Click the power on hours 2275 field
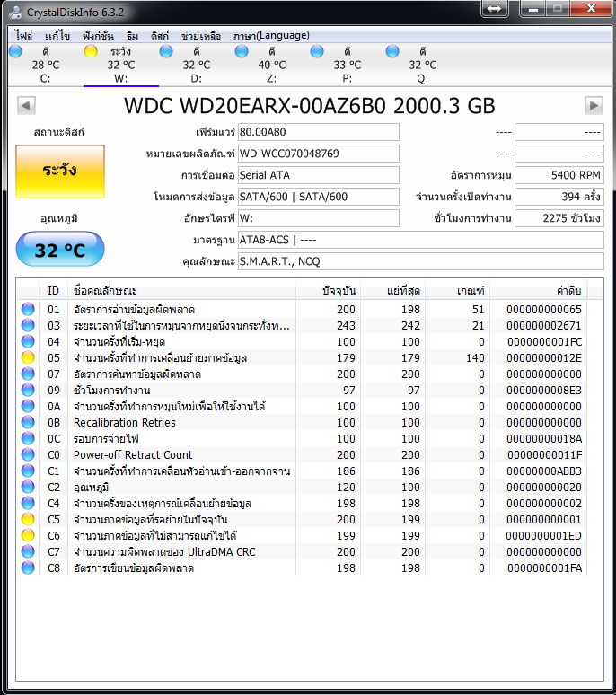The height and width of the screenshot is (695, 616). coord(559,218)
